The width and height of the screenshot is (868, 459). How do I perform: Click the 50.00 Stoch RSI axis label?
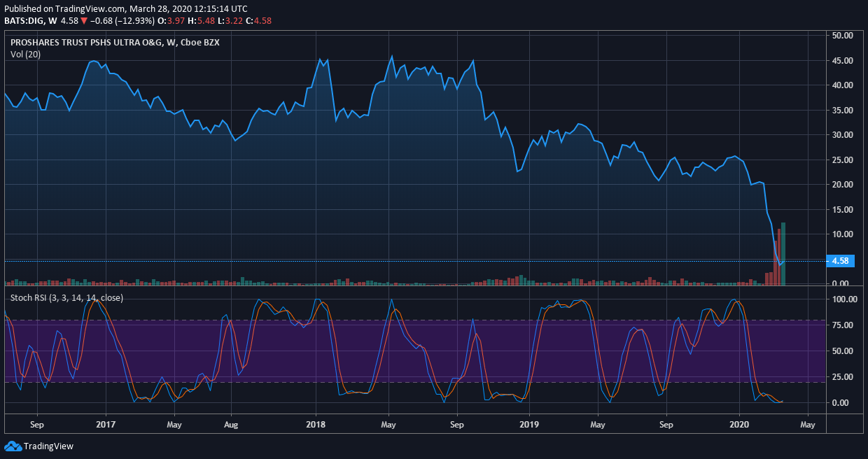coord(842,351)
